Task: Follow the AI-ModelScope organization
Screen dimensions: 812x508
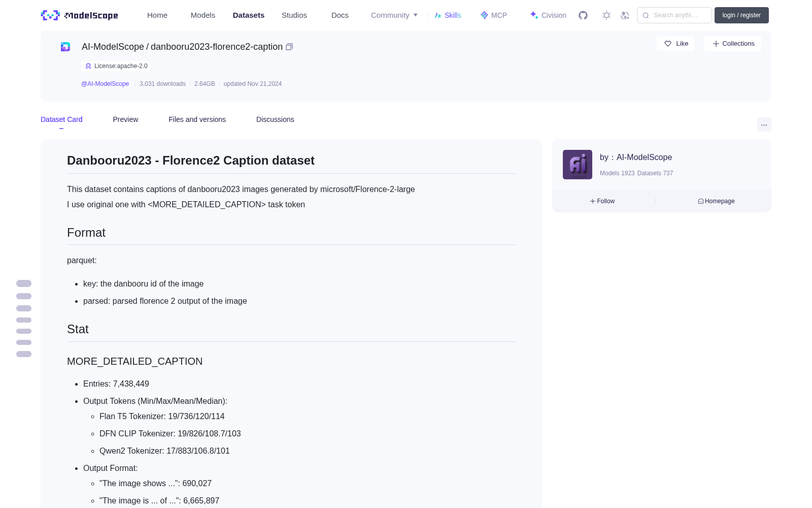Action: pos(602,201)
